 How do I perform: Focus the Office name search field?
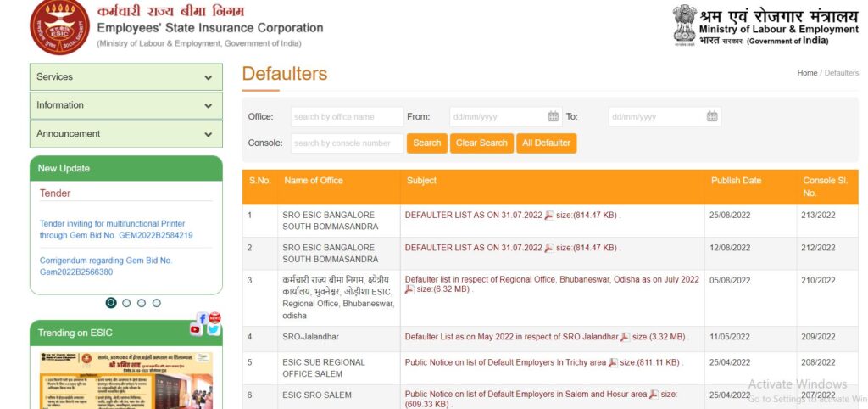[347, 117]
